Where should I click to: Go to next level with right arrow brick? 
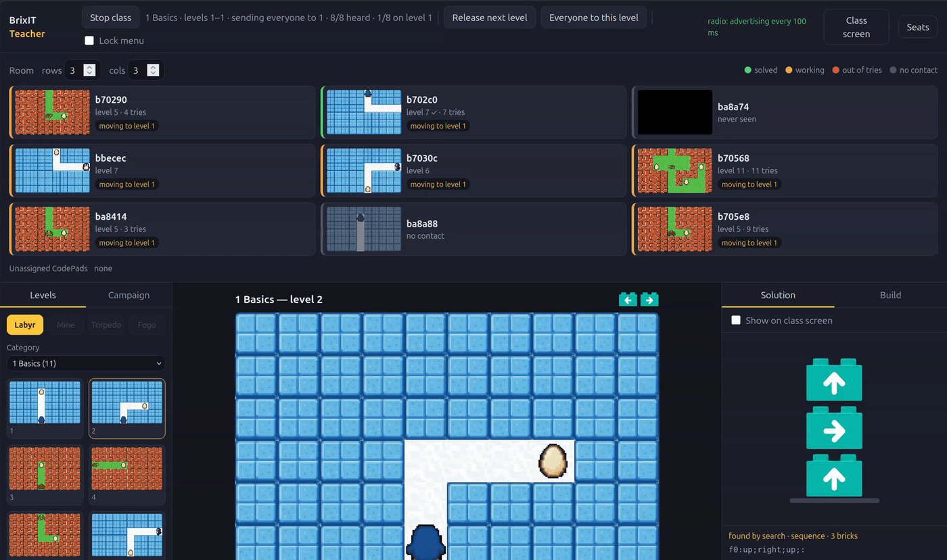coord(649,300)
